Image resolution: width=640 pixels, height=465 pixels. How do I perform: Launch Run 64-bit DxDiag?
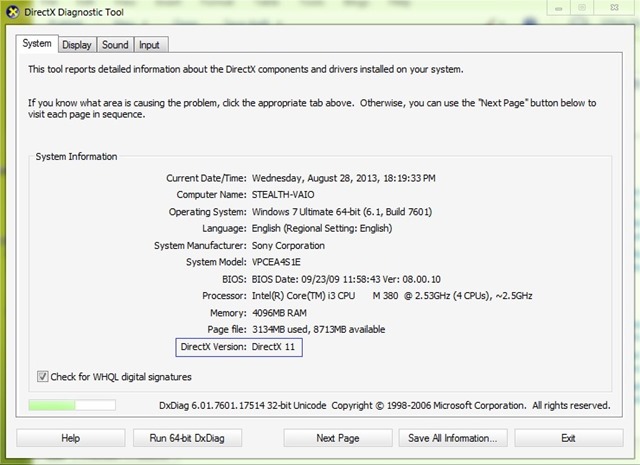(x=187, y=438)
